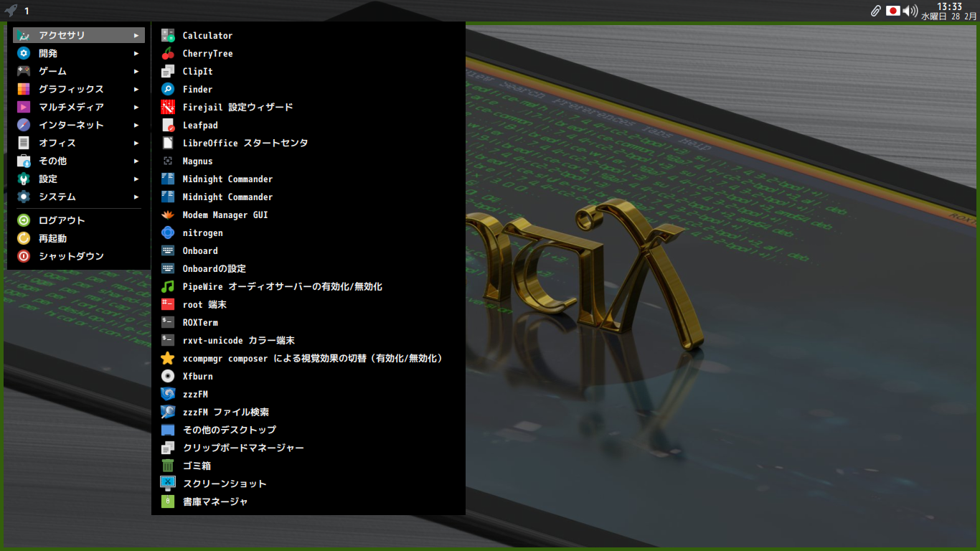Open rxvt-unicode カラー端末 icon
The image size is (980, 551).
[168, 340]
